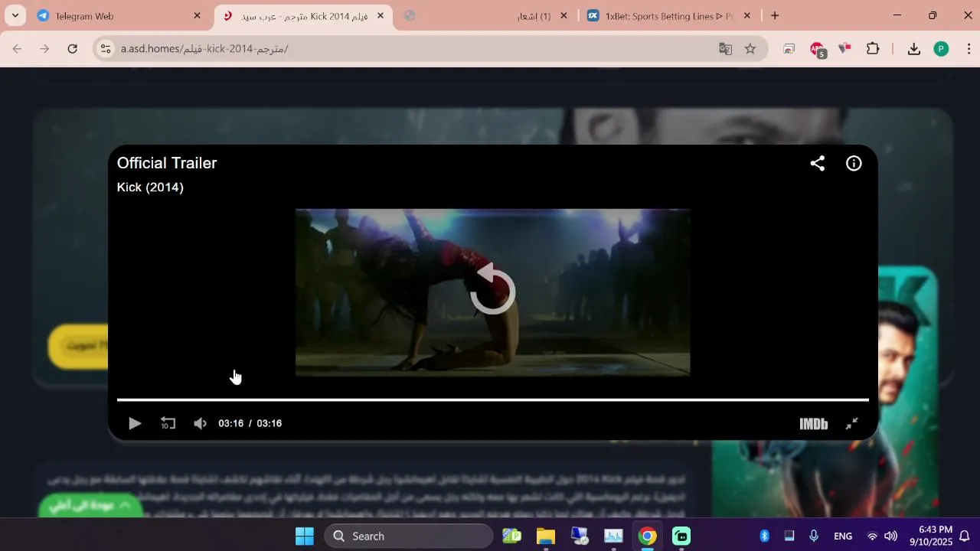Rewind 10 seconds in the trailer
Image resolution: width=980 pixels, height=551 pixels.
(x=168, y=423)
